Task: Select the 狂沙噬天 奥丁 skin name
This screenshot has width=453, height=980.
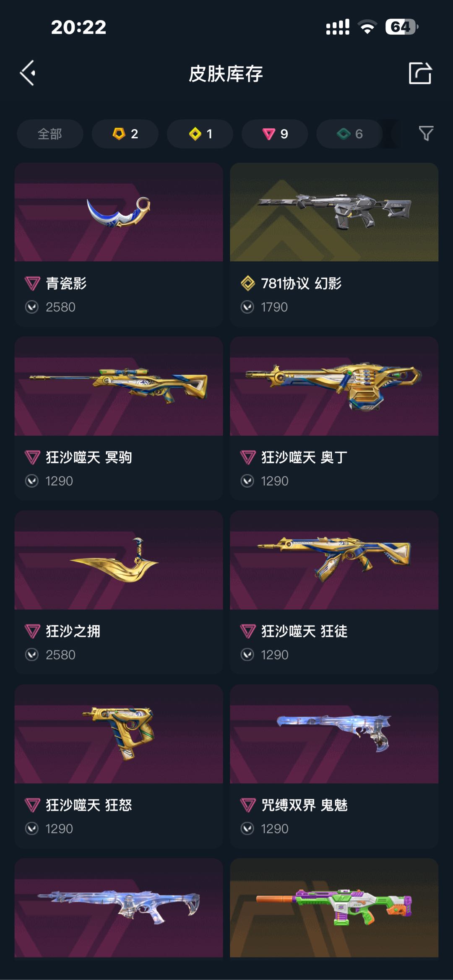Action: coord(305,457)
